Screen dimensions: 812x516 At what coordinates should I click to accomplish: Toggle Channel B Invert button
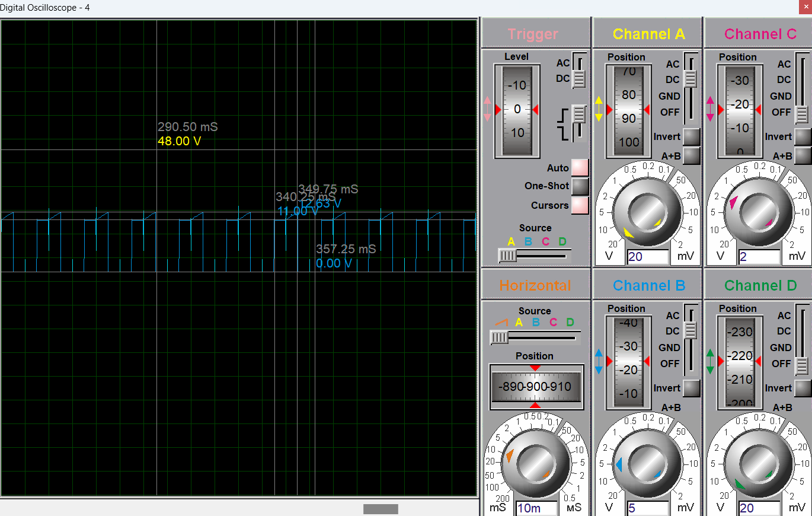(691, 388)
